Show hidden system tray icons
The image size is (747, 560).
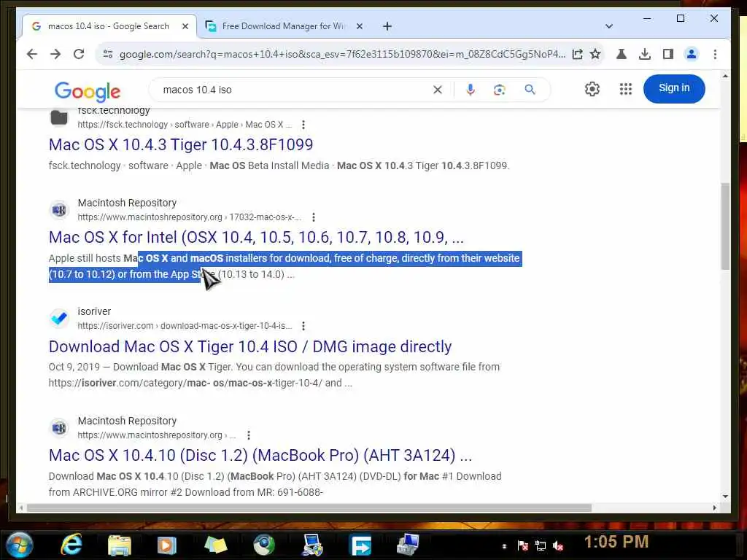(504, 546)
